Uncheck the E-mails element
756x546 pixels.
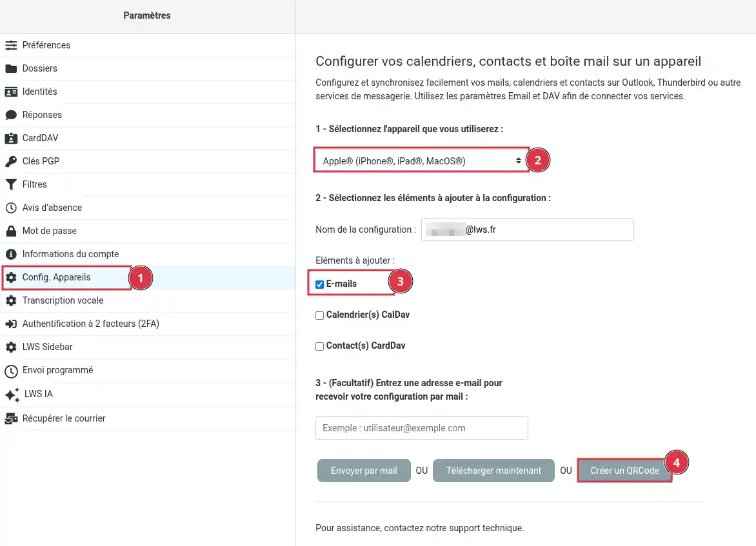pyautogui.click(x=319, y=283)
